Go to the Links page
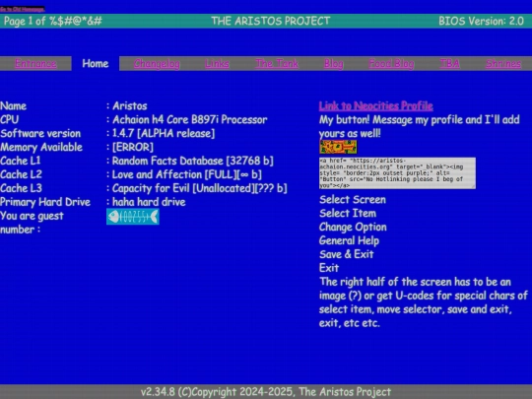The height and width of the screenshot is (399, 532). pyautogui.click(x=217, y=63)
